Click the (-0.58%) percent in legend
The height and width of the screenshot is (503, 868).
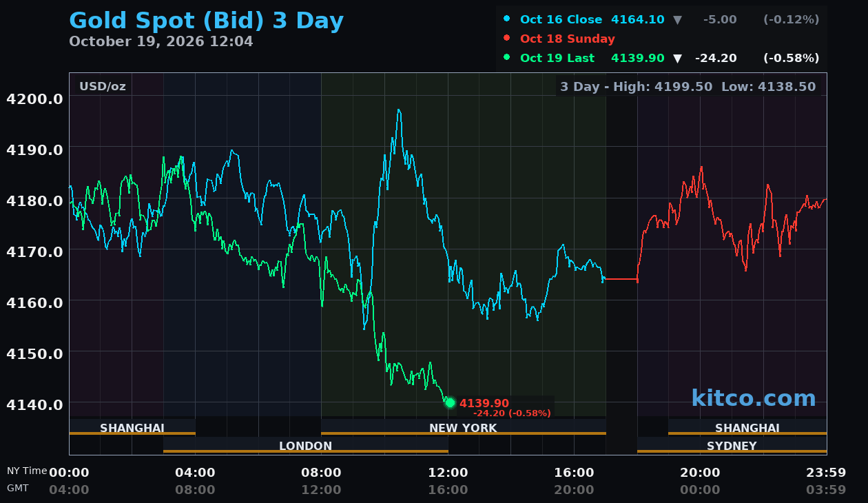pyautogui.click(x=791, y=58)
